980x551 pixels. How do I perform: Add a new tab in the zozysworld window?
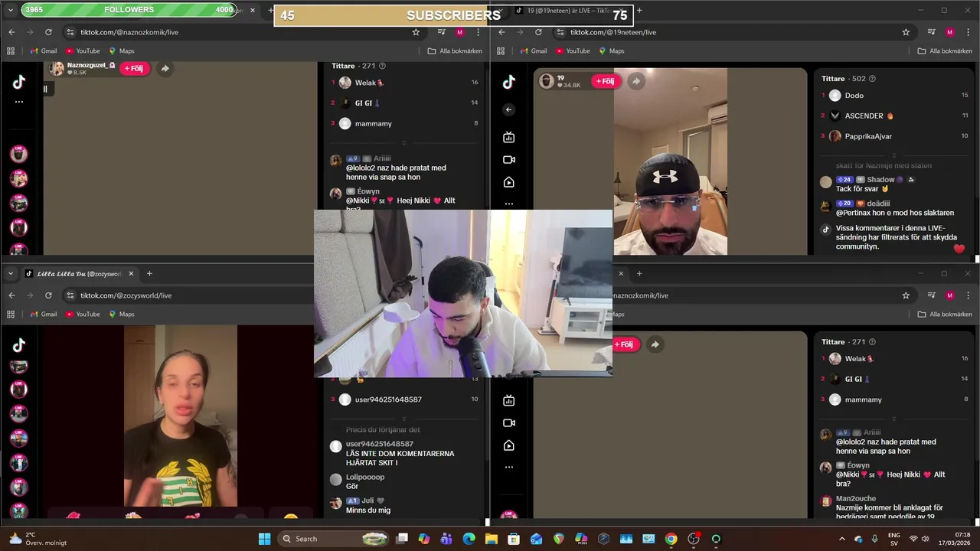click(149, 273)
